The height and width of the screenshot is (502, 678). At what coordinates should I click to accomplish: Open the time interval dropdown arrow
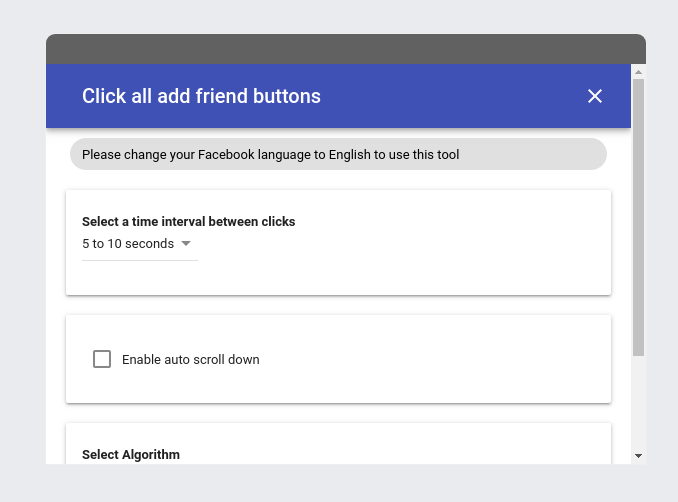[186, 244]
